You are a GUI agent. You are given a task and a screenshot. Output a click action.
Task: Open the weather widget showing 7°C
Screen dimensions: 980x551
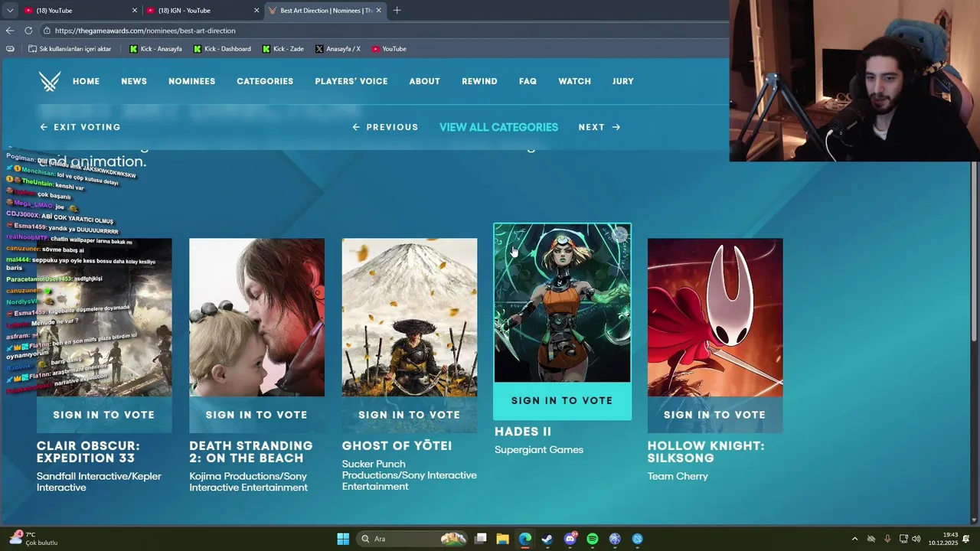pos(34,539)
